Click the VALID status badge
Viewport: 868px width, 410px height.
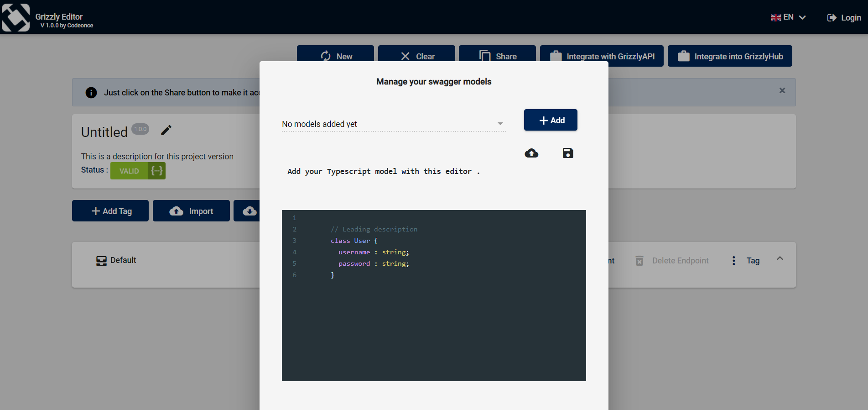(x=129, y=171)
